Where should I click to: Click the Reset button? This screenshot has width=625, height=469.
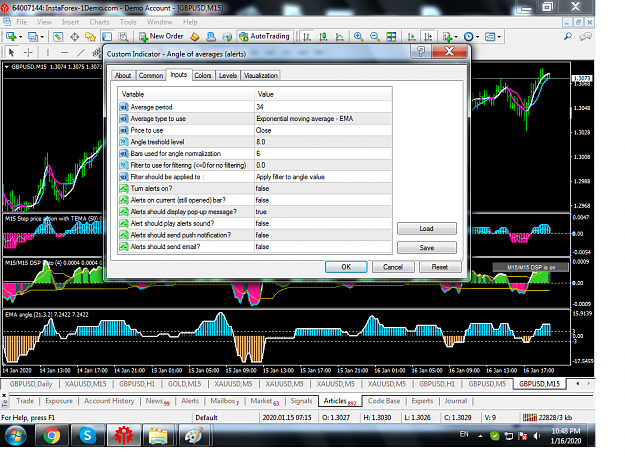(x=440, y=267)
